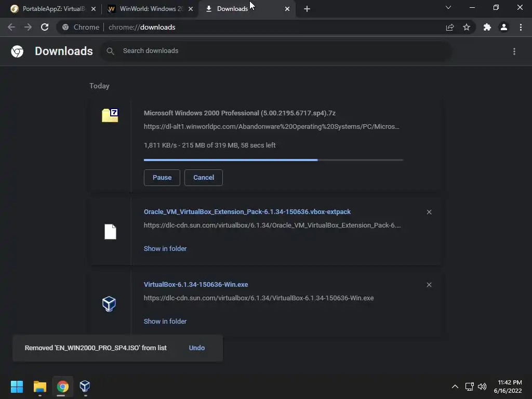Open a new tab with the plus button
532x399 pixels.
(307, 9)
